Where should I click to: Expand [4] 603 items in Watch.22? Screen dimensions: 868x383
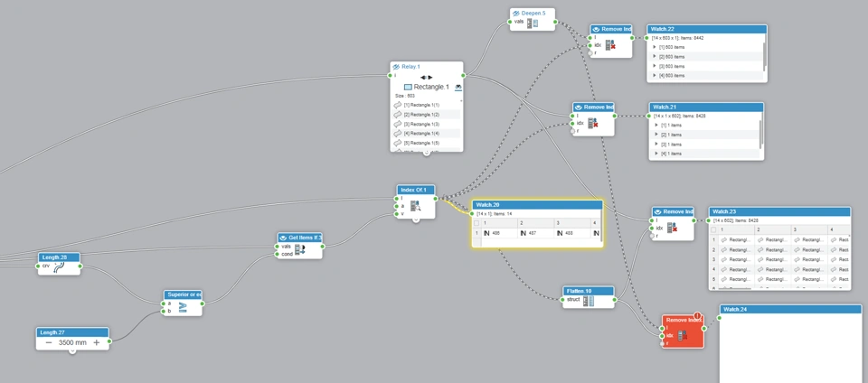point(655,75)
